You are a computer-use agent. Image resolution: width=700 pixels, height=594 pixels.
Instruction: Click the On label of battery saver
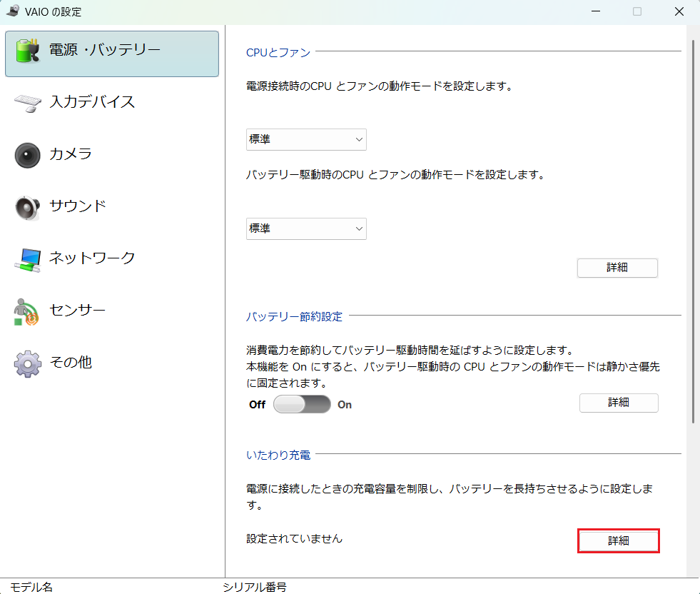tap(345, 405)
